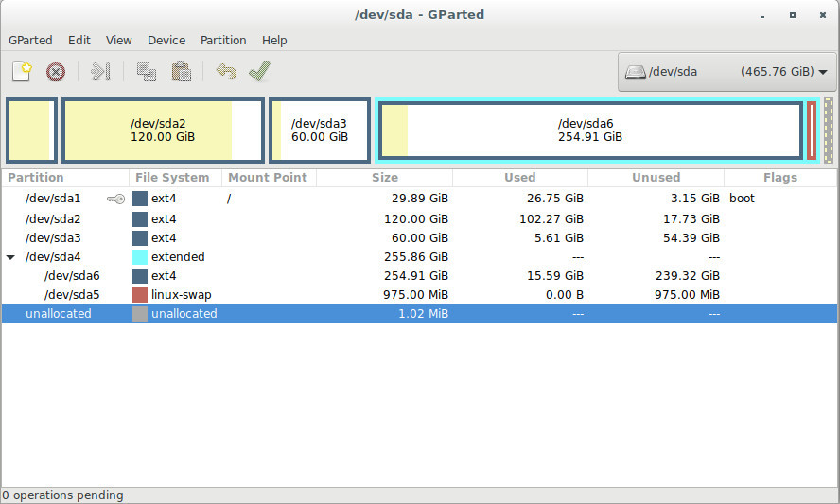Click the gray unallocated color swatch
840x504 pixels.
pos(140,314)
